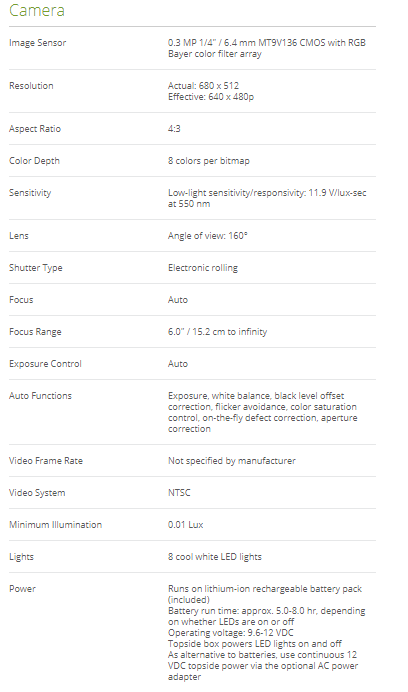Click the MT9V136 CMOS sensor description
This screenshot has width=408, height=692.
267,48
